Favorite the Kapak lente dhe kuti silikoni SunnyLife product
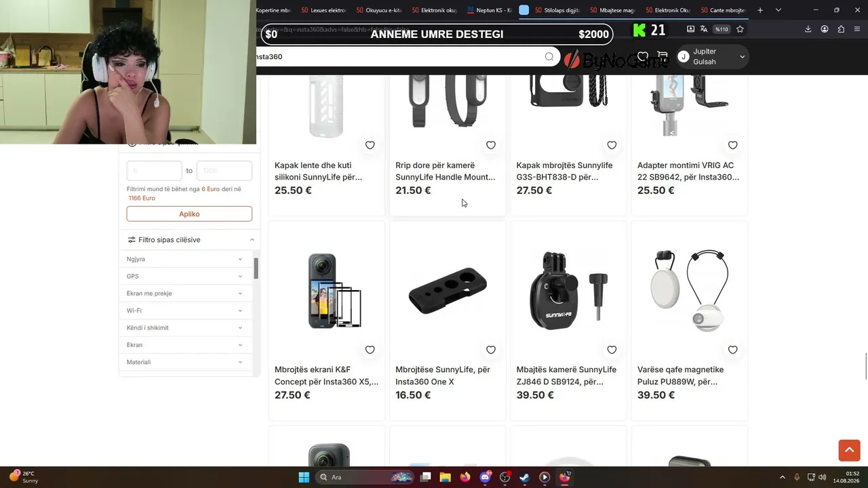868x488 pixels. pyautogui.click(x=370, y=145)
